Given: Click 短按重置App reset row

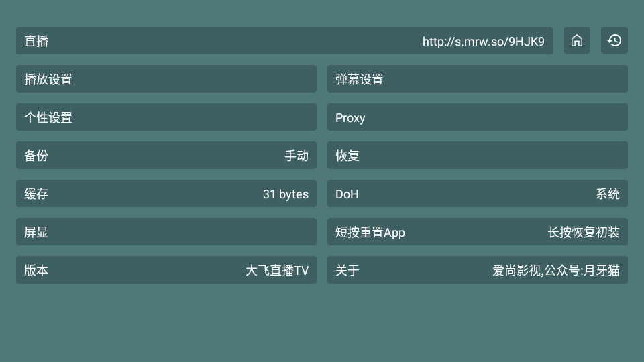Looking at the screenshot, I should [477, 232].
